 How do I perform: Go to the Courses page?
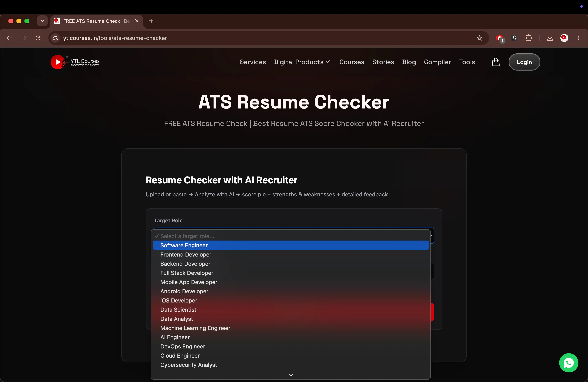click(x=352, y=62)
